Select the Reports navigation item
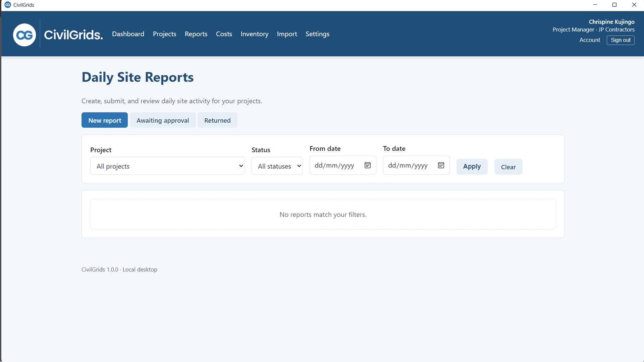This screenshot has width=644, height=362. coord(196,34)
